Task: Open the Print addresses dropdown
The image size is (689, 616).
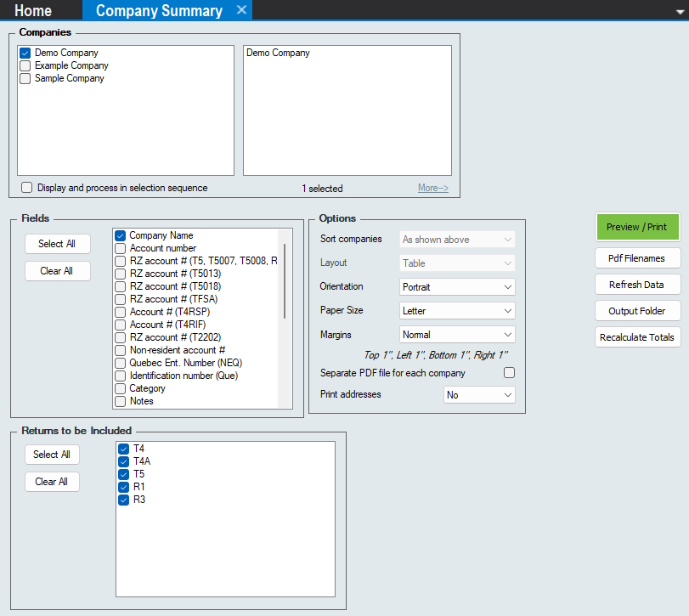Action: pos(479,395)
